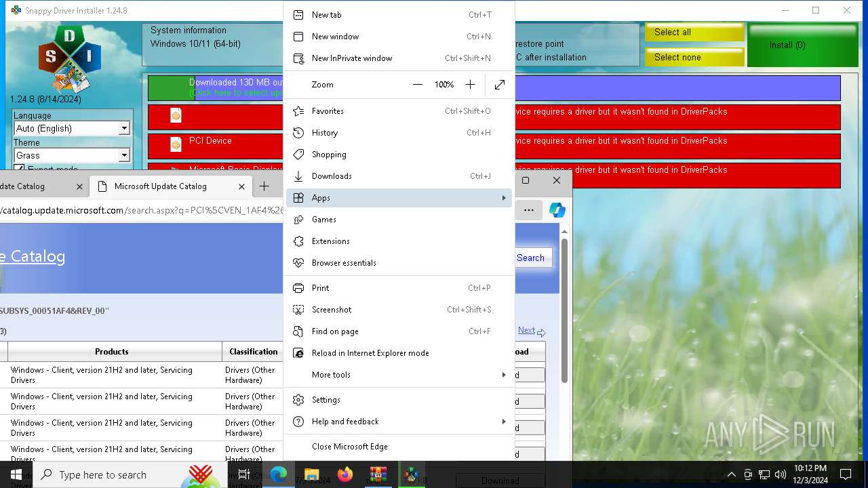Open the volume control tray icon
The image size is (868, 488).
[781, 474]
